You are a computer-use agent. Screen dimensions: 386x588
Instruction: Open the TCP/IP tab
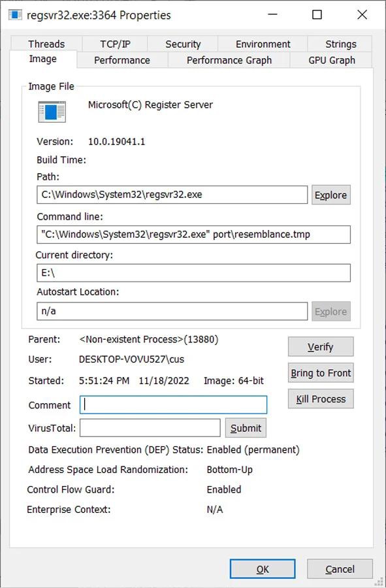(115, 44)
